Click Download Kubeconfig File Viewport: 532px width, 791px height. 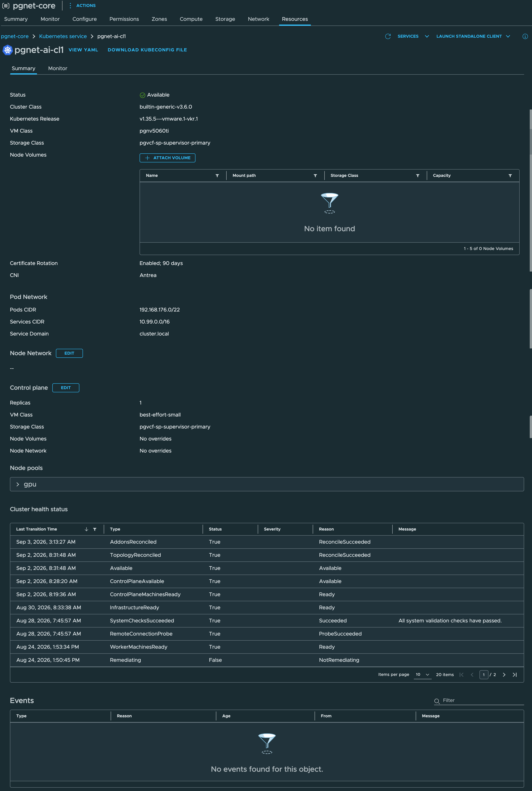click(x=147, y=50)
